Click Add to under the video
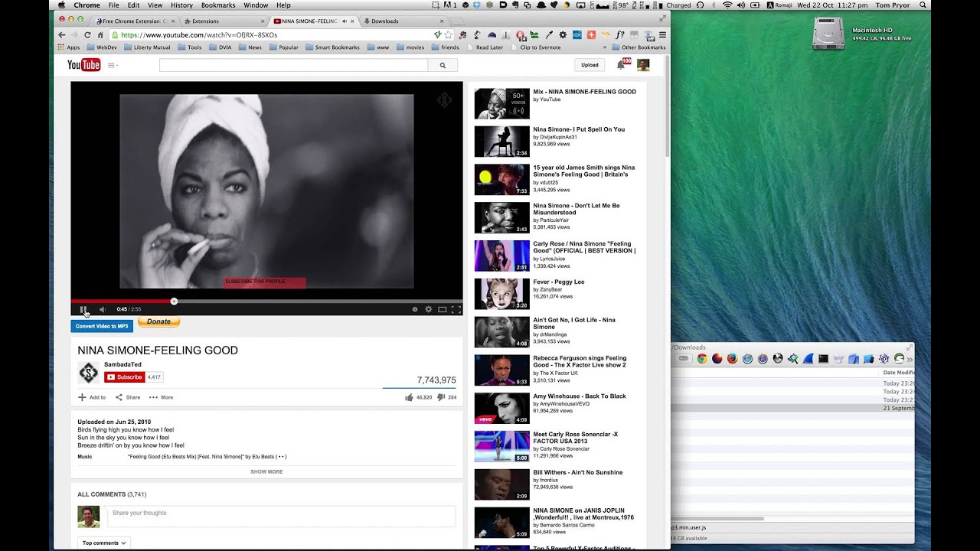 coord(92,397)
